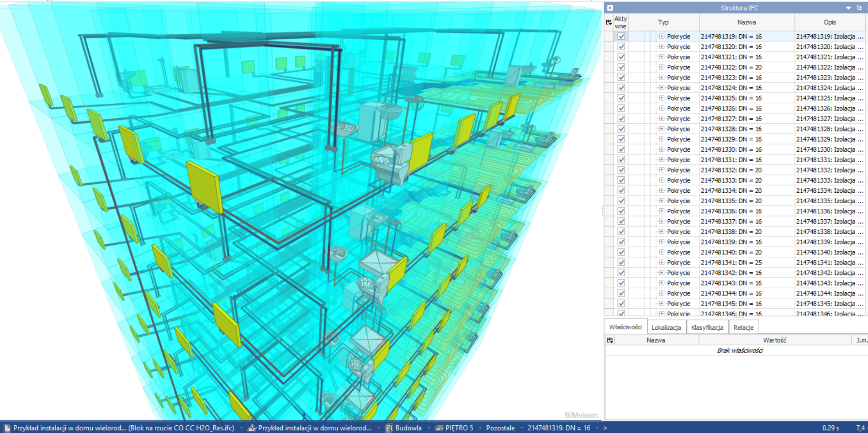Switch to the Lokalizacja tab
The height and width of the screenshot is (433, 868).
[x=666, y=327]
